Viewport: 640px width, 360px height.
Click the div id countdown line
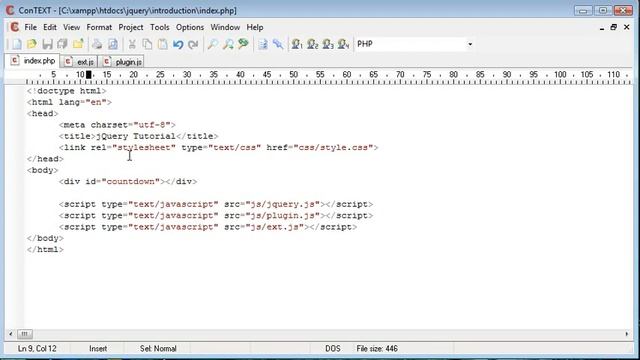128,182
